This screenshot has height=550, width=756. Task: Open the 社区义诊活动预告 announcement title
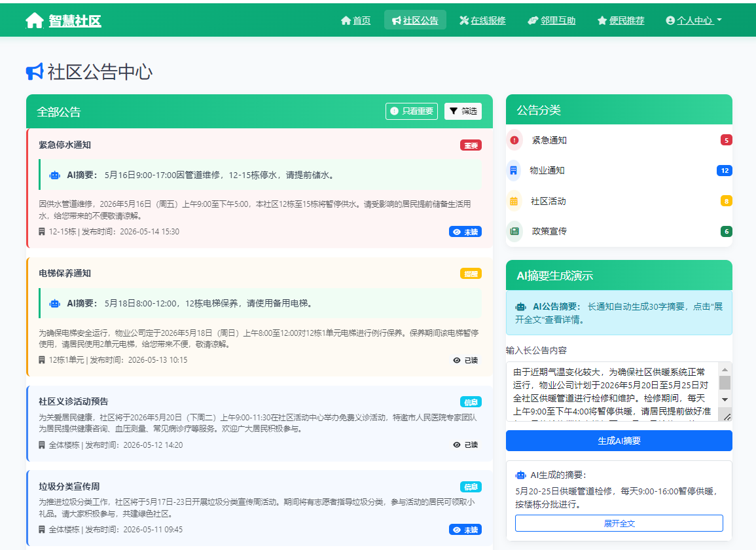tap(73, 401)
